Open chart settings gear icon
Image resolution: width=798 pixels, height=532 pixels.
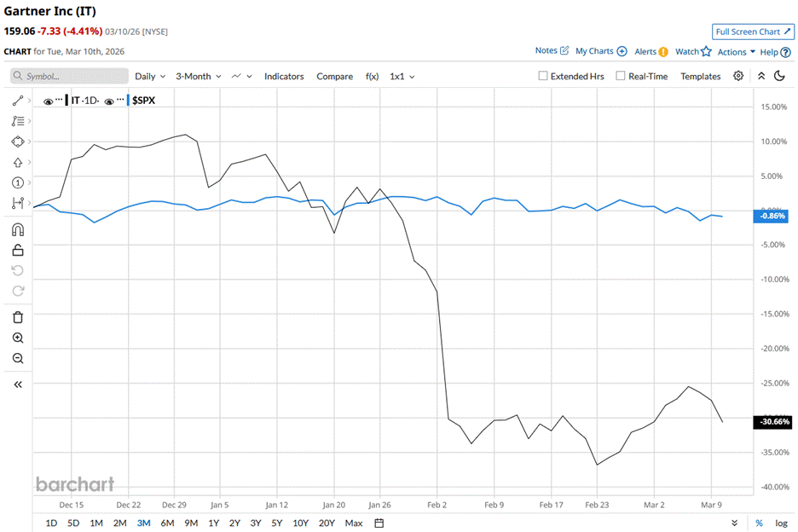pos(738,76)
